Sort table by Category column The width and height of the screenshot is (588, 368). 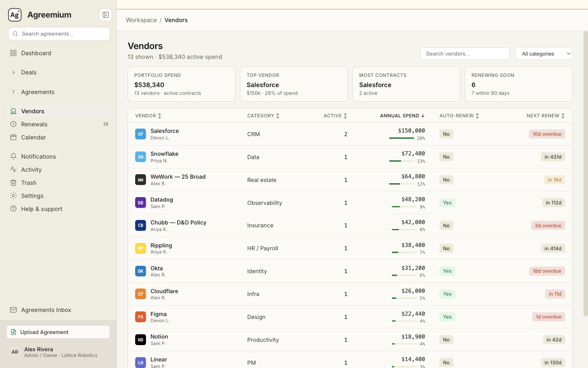click(263, 116)
